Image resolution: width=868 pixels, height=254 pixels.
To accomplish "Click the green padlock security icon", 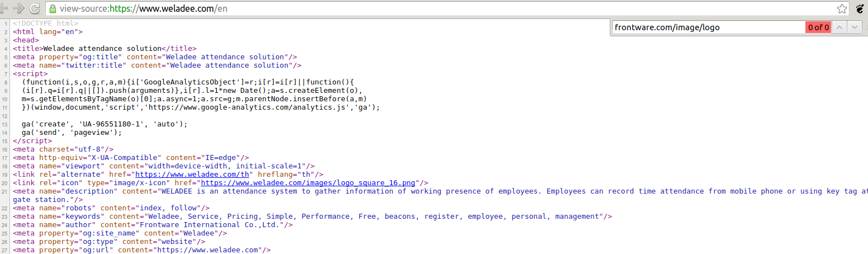I will 53,9.
